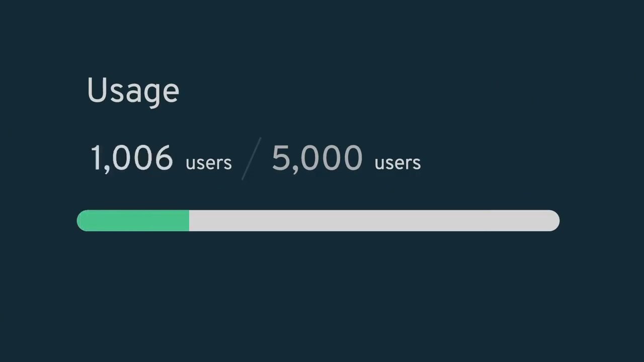
Task: Click the left rounded end of progress bar
Action: pyautogui.click(x=82, y=221)
